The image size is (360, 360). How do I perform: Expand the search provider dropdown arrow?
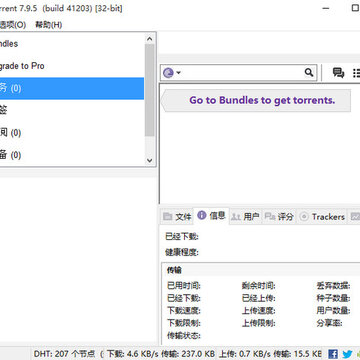point(178,73)
